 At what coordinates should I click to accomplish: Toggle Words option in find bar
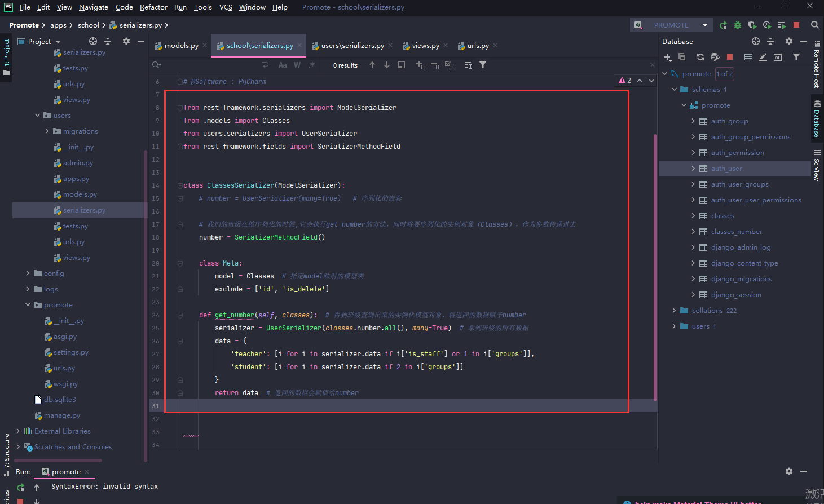pyautogui.click(x=297, y=65)
